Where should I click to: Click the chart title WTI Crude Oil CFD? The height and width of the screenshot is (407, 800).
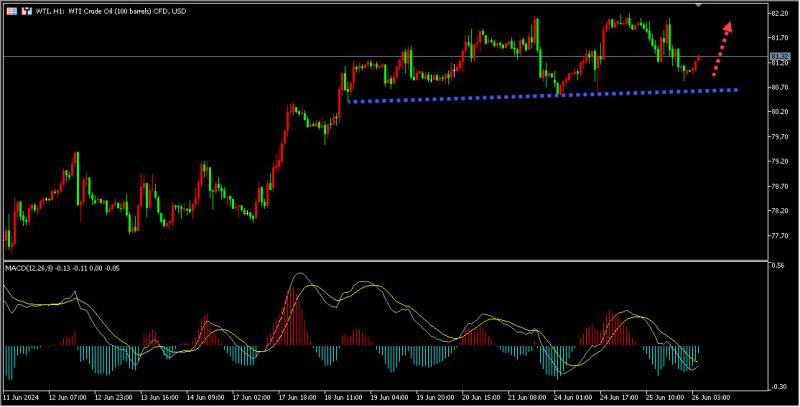coord(111,11)
